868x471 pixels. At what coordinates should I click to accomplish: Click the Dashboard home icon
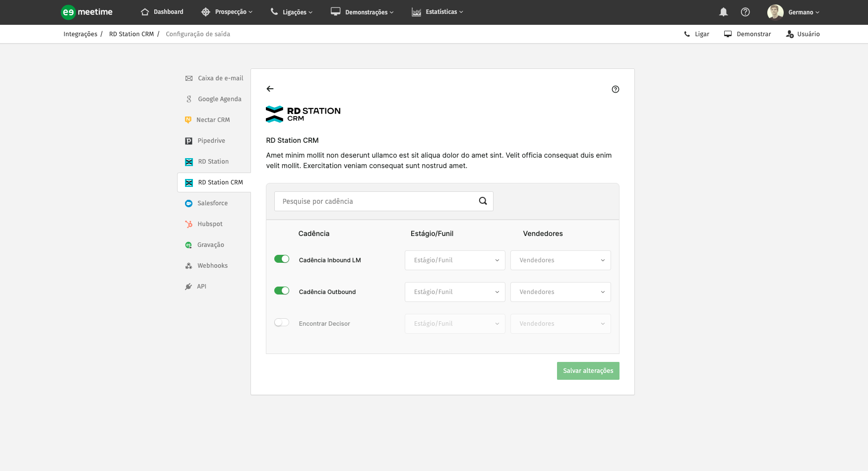tap(145, 12)
